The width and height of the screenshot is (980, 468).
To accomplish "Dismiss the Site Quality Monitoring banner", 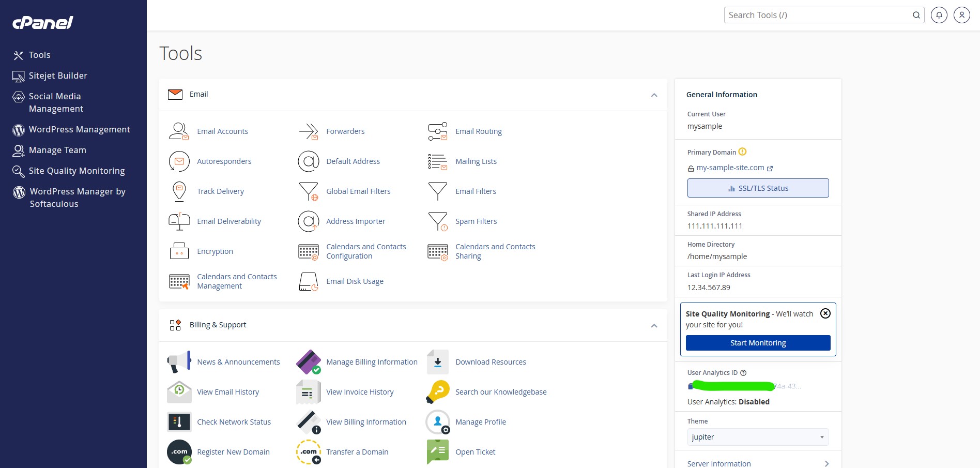I will coord(825,313).
